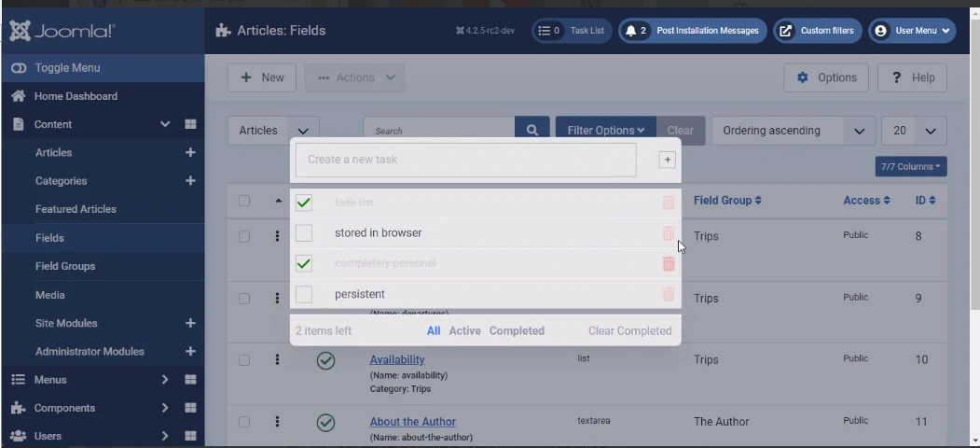The image size is (980, 448).
Task: Delete the 'persistent' task
Action: (669, 294)
